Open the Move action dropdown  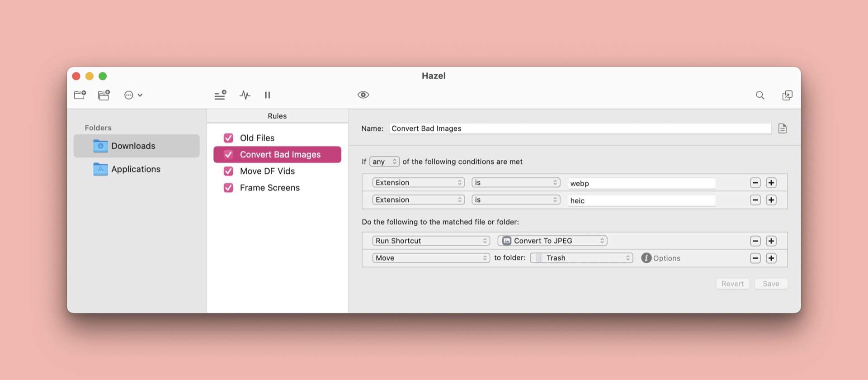[431, 258]
